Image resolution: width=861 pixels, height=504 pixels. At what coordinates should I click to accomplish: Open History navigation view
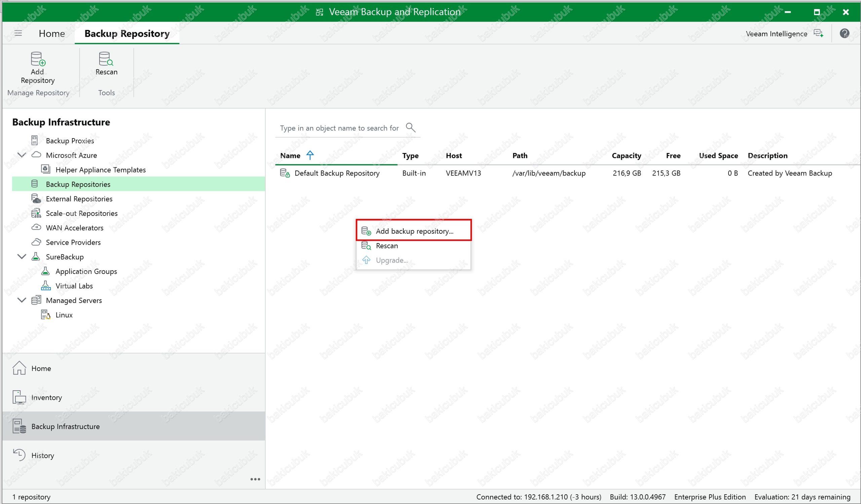[x=134, y=455]
